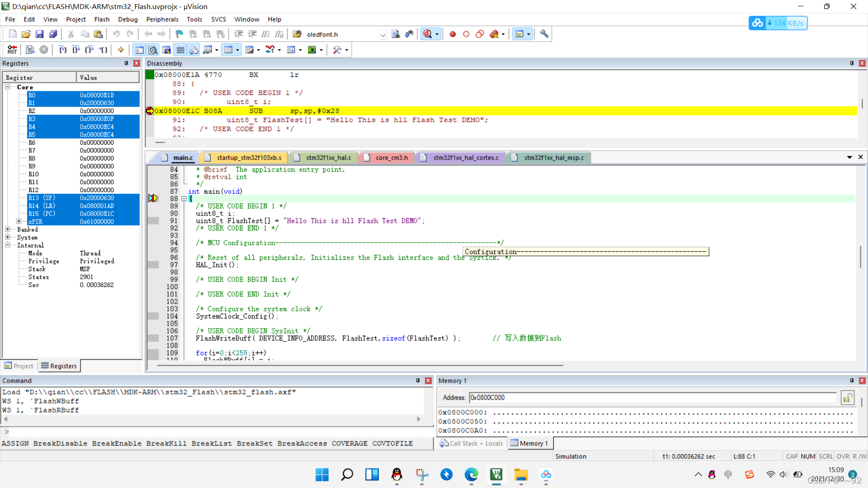Collapse the Internal register group
This screenshot has height=488, width=868.
coord(8,245)
